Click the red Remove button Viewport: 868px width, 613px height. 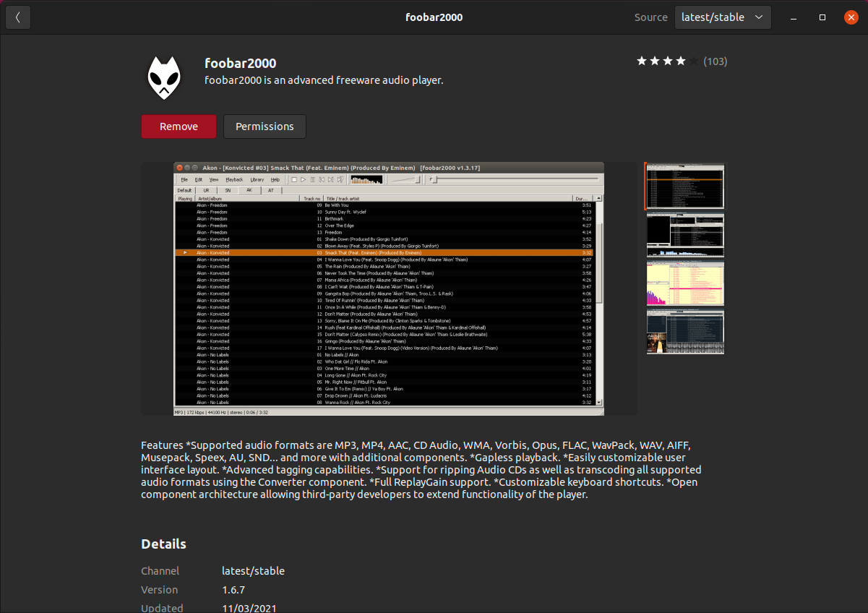coord(179,127)
